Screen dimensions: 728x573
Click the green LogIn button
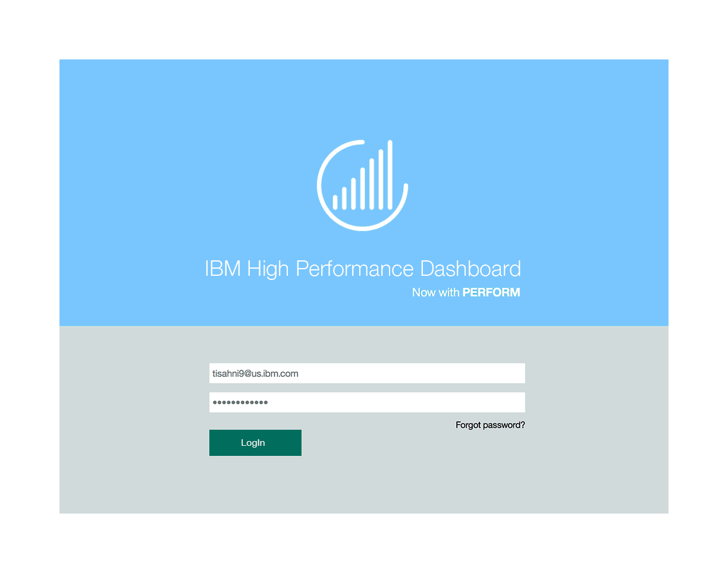[x=255, y=443]
